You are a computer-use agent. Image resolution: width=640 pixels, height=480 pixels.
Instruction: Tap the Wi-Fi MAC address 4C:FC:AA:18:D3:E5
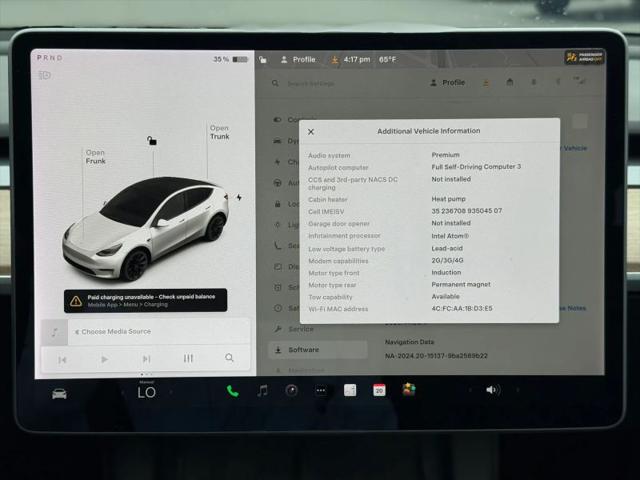click(462, 308)
